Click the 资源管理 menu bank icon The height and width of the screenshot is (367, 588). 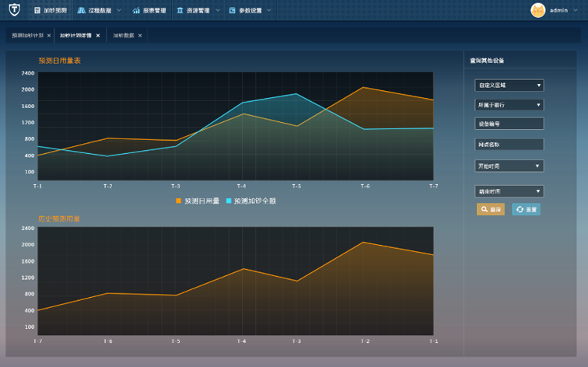[x=180, y=11]
